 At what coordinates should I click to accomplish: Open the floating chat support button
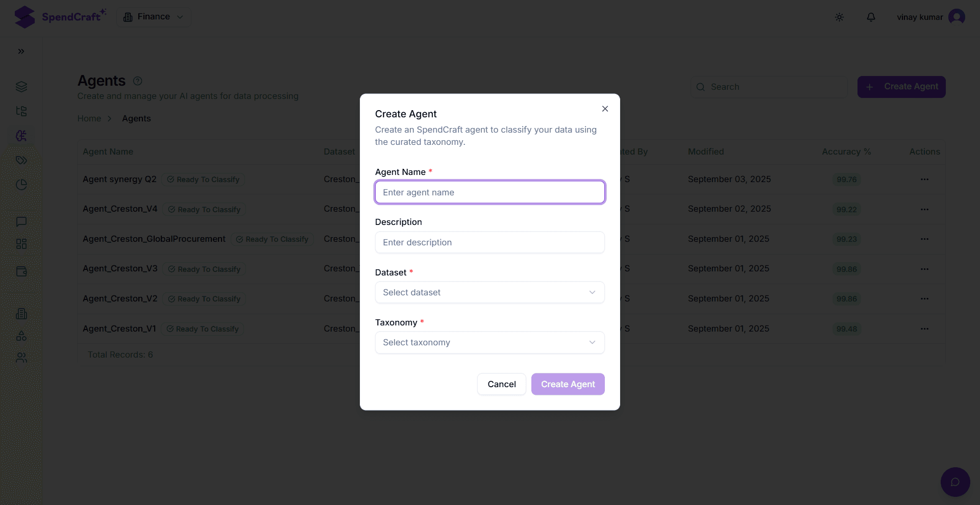pyautogui.click(x=955, y=482)
